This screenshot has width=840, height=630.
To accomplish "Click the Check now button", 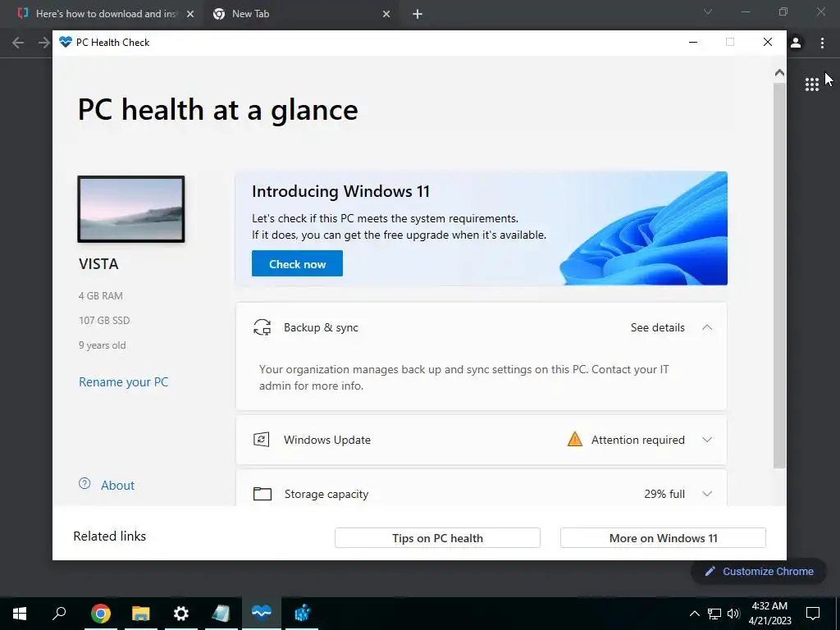I will point(297,263).
